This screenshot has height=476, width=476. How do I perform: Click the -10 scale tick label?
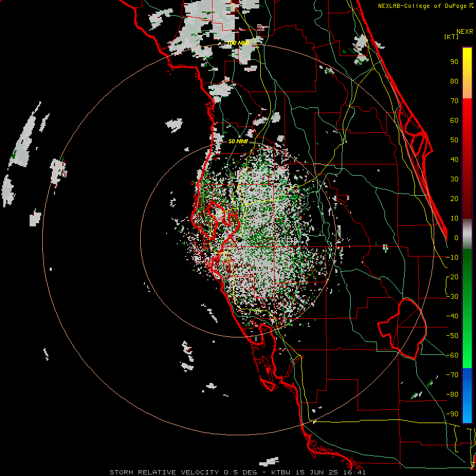(x=452, y=258)
